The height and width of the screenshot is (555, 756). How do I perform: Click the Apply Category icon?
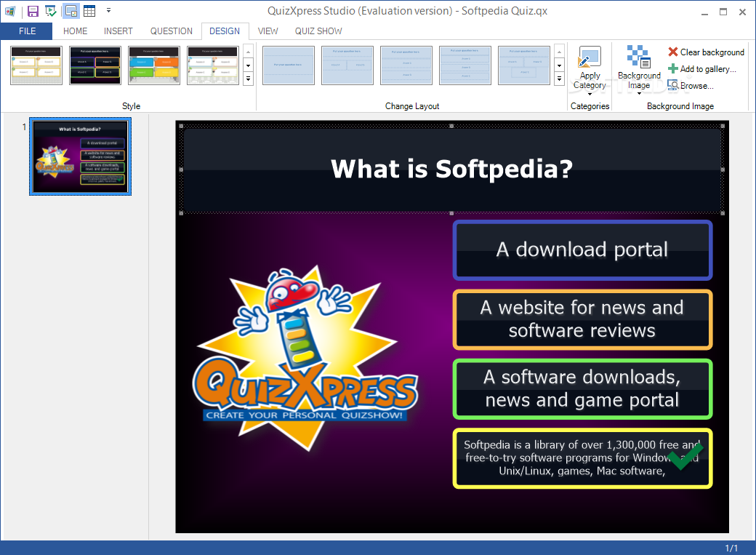click(x=590, y=57)
